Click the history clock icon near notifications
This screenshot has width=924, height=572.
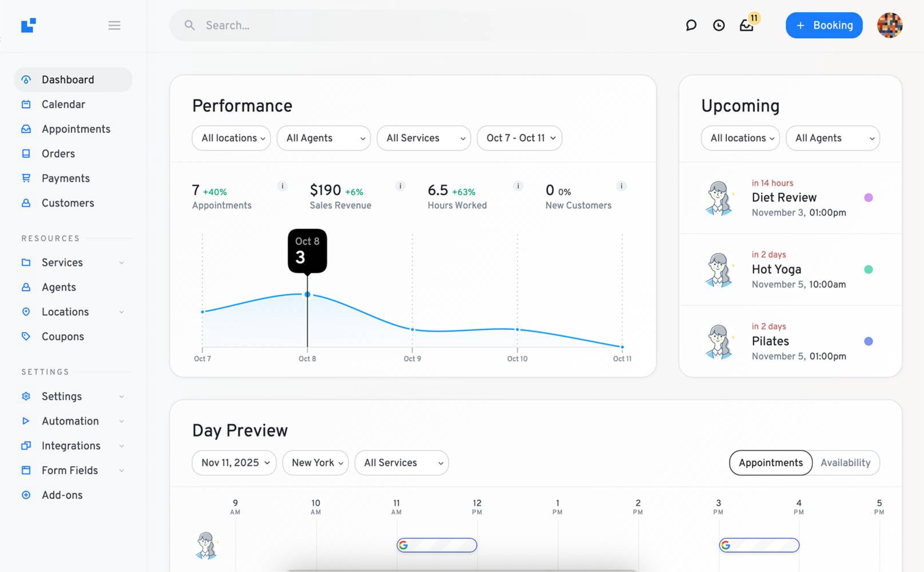coord(719,25)
